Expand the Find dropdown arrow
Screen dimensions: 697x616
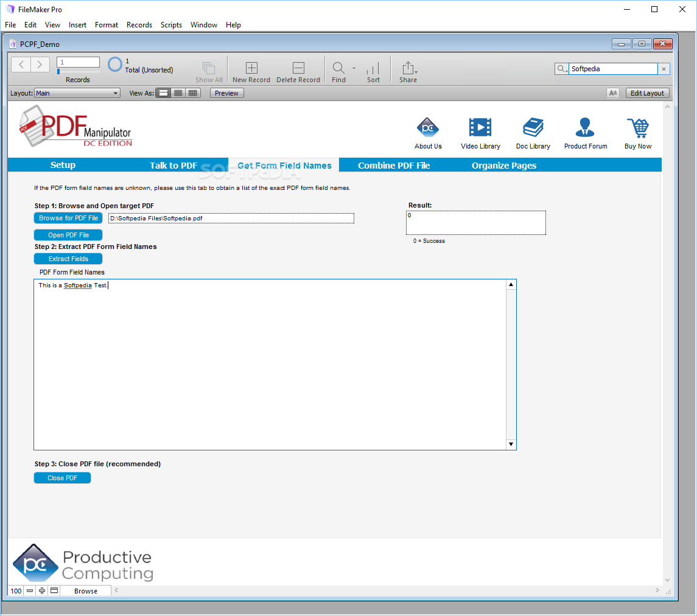pos(354,68)
